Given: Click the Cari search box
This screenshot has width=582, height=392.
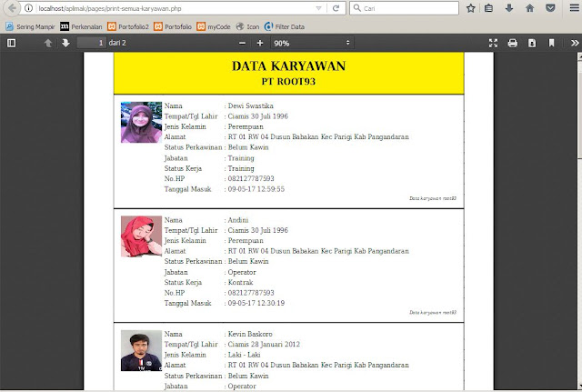Looking at the screenshot, I should 404,8.
